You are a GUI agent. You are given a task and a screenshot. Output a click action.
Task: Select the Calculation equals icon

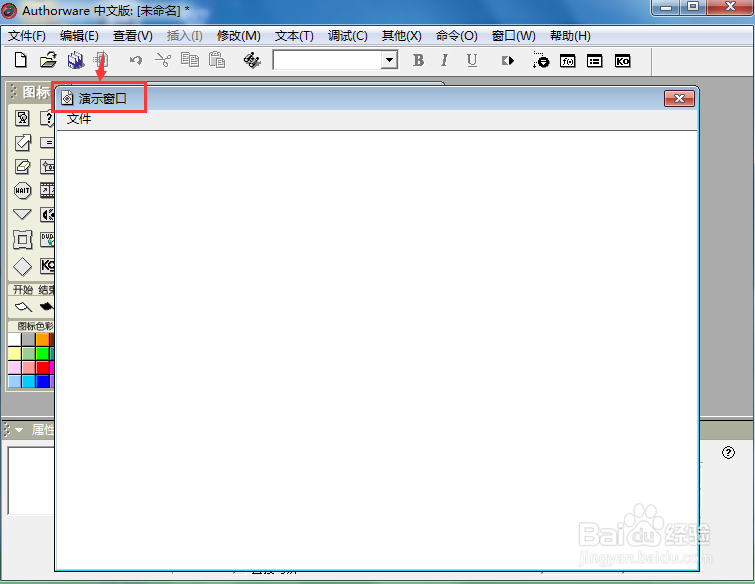pyautogui.click(x=47, y=143)
